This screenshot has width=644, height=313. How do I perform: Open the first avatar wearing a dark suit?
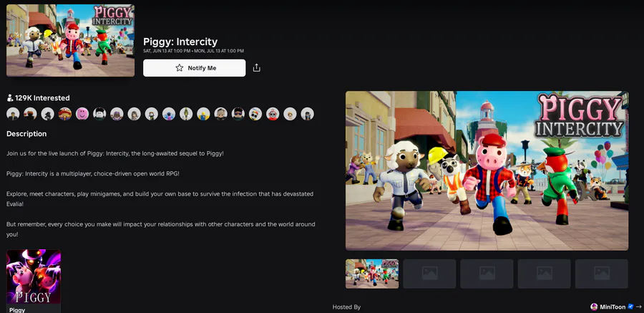pos(13,113)
